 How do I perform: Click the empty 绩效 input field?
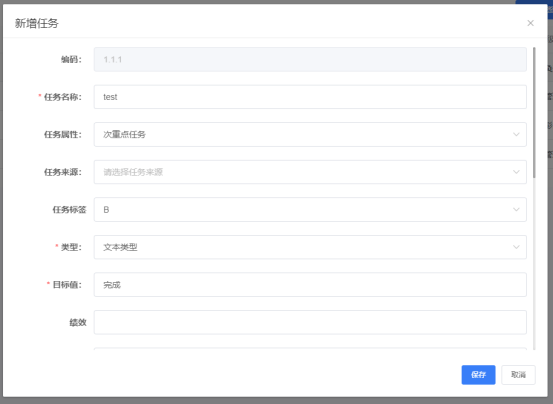[x=310, y=322]
